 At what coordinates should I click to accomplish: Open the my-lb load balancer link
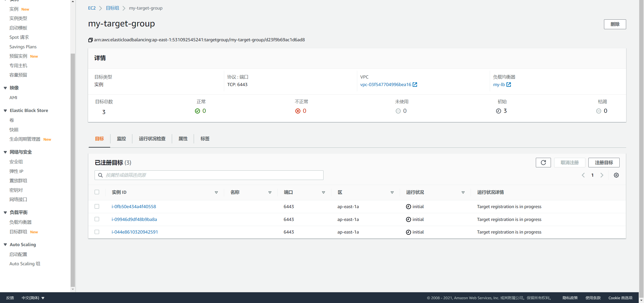pyautogui.click(x=499, y=85)
